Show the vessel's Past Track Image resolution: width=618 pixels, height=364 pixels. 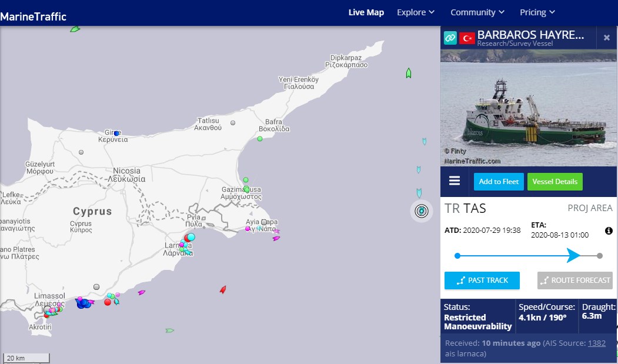pos(482,280)
